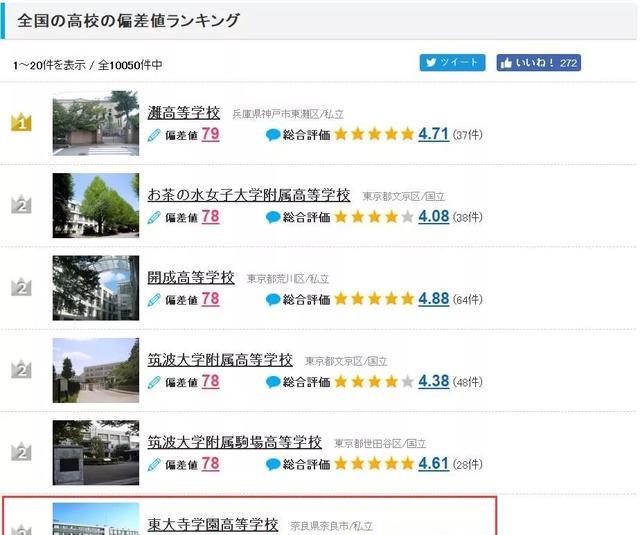Click pencil icon in 筑波大学附属高等学校 row
Screen dimensions: 640x535
[154, 382]
